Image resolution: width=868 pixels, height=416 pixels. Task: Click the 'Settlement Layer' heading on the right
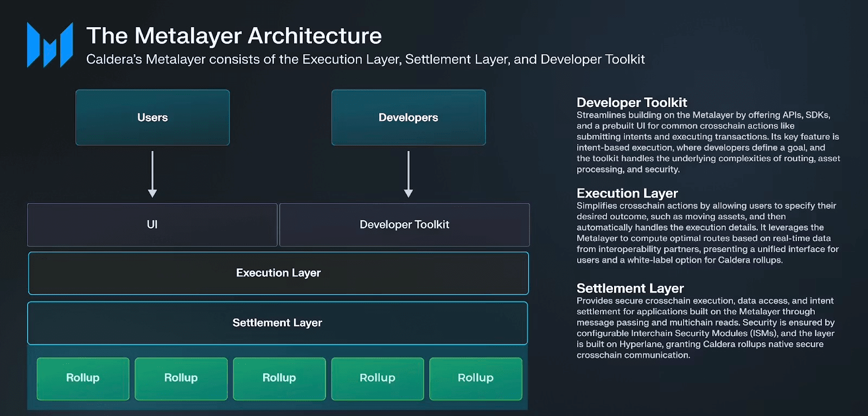pos(630,288)
